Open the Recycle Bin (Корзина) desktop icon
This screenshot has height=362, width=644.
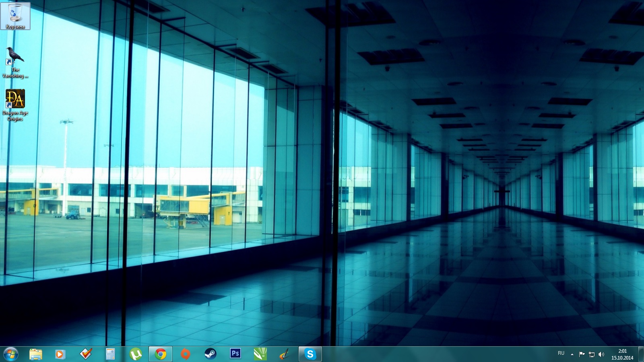point(15,15)
